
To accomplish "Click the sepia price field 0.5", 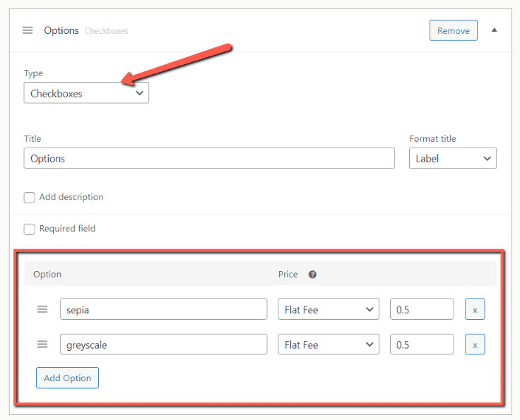I will point(422,309).
